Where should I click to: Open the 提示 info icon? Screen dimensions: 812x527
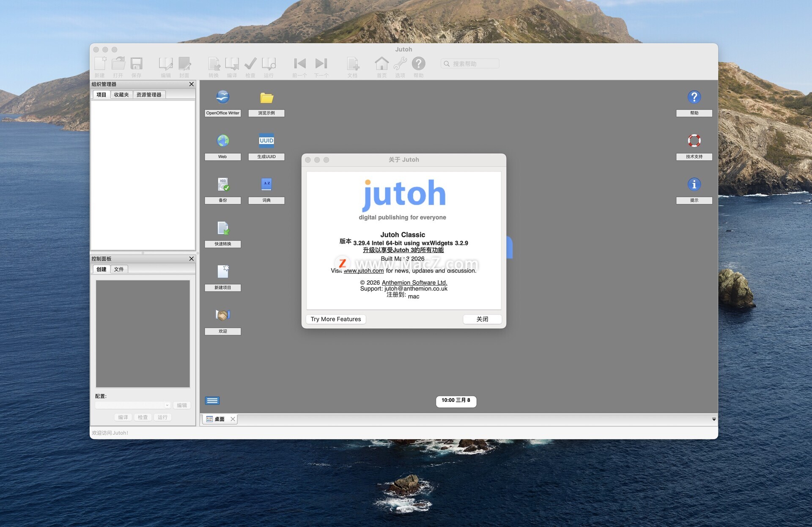[694, 184]
